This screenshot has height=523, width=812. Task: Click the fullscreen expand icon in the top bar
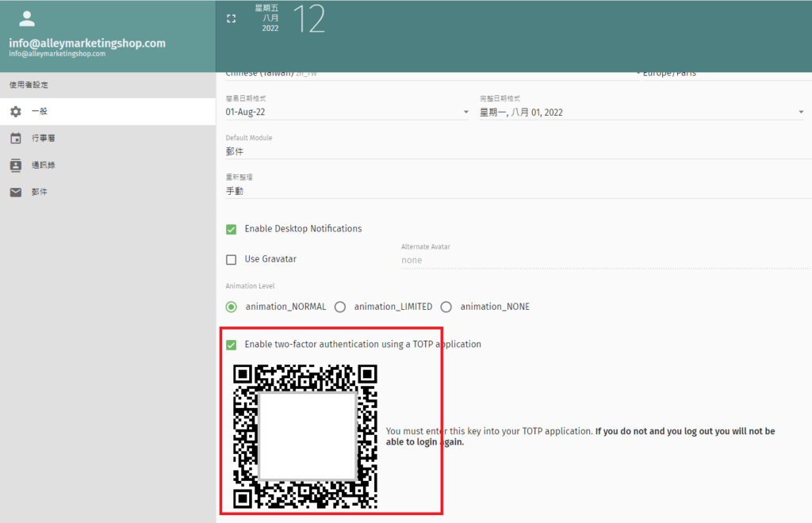[232, 18]
